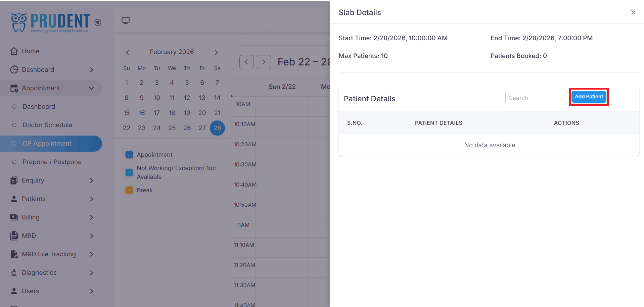Toggle the sidebar pin radio icon
Screen dimensions: 644x307
(98, 22)
